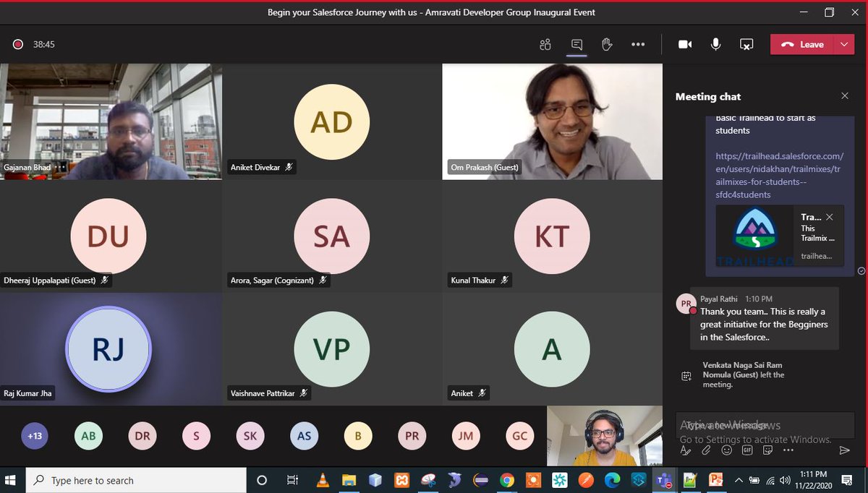Click the taskbar search box
Screen dimensions: 868x493
(137, 480)
